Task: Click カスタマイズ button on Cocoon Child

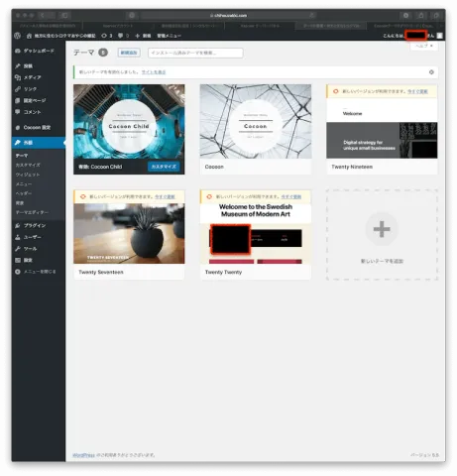Action: tap(164, 167)
